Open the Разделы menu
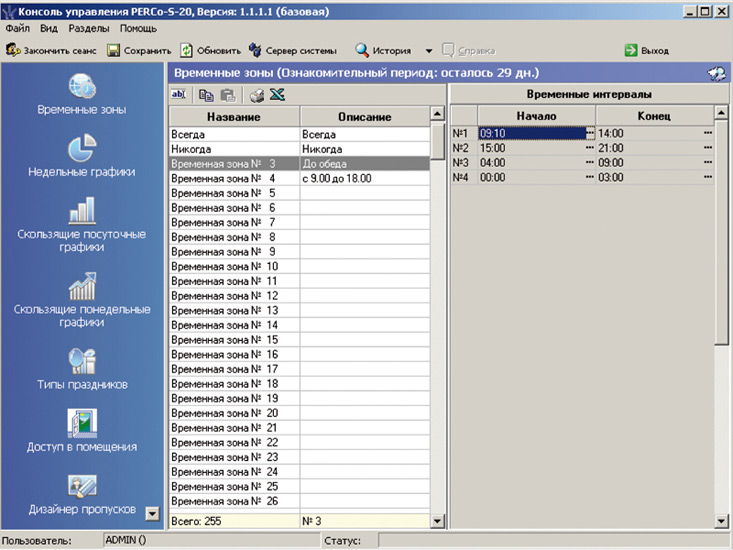Screen dimensions: 733x550 [89, 29]
